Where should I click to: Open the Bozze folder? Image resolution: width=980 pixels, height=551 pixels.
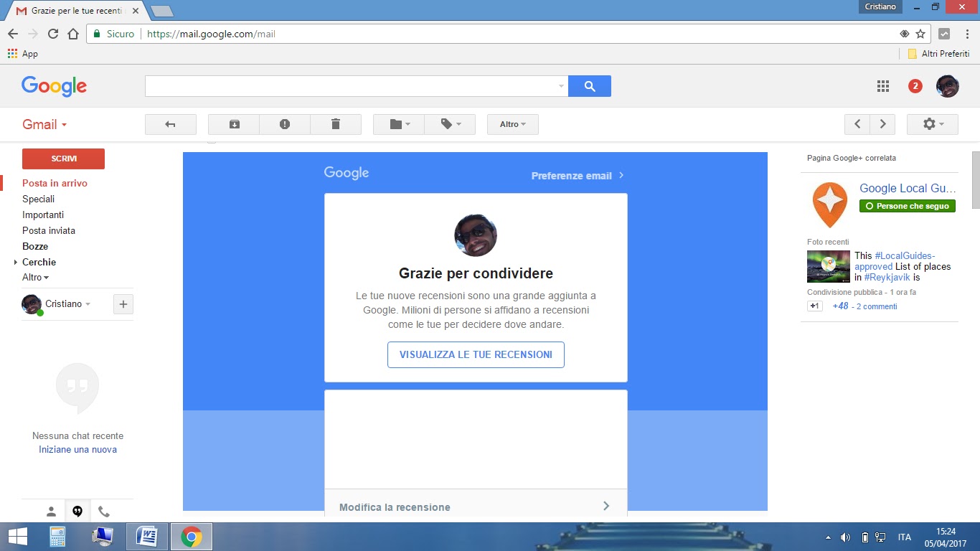[x=35, y=246]
